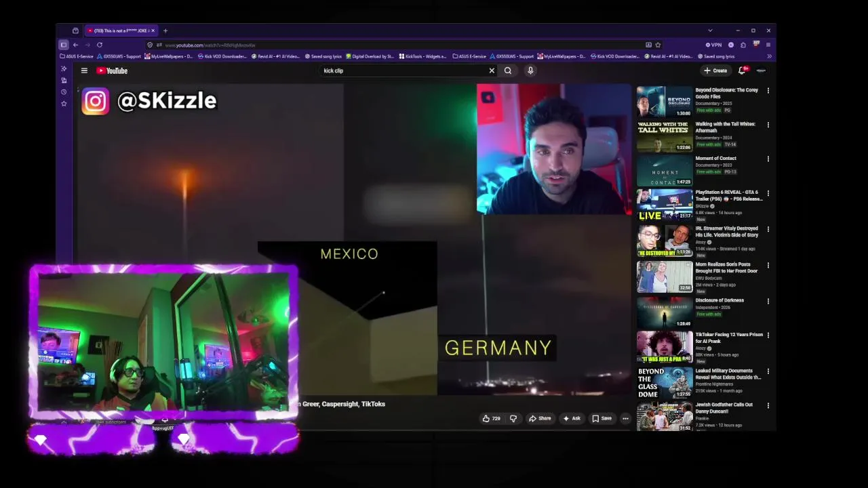Open PlayStation 6 REVEAL live thumbnail
Screen dimensions: 868x488
click(665, 205)
